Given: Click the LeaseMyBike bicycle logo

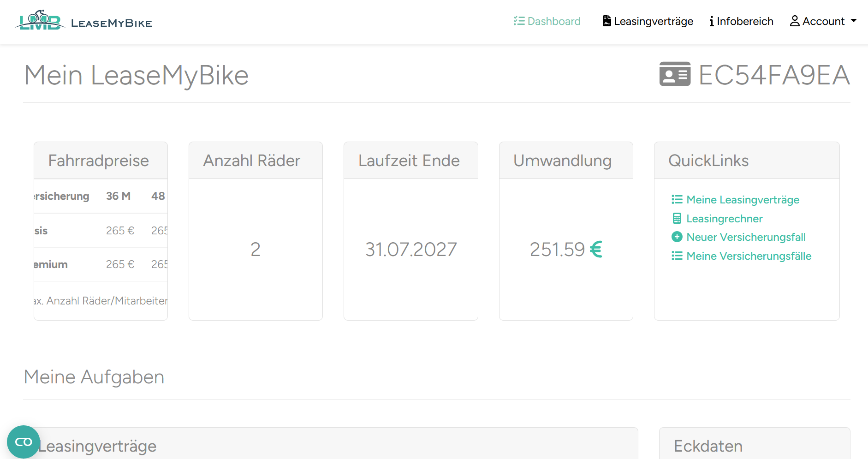Looking at the screenshot, I should [x=40, y=20].
